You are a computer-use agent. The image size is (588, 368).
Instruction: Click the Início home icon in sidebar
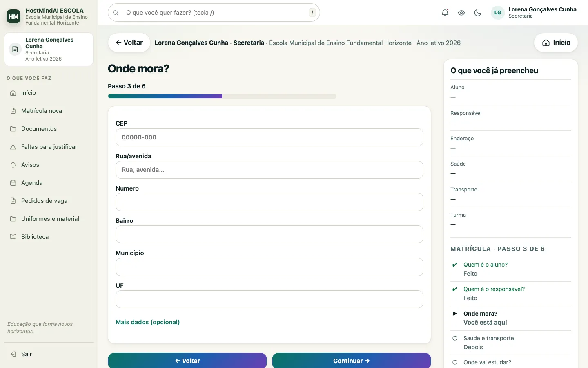pos(13,93)
